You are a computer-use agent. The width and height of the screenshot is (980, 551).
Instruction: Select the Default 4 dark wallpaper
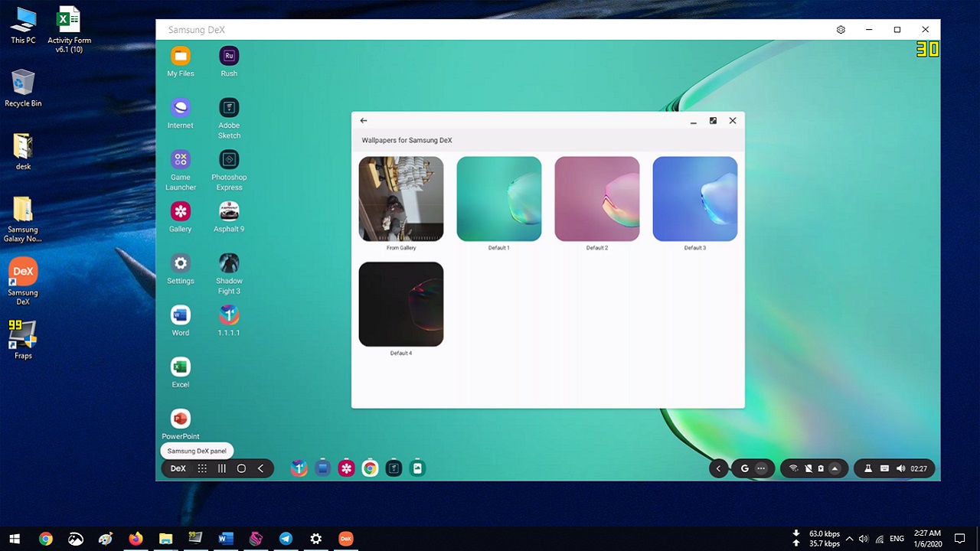click(401, 304)
